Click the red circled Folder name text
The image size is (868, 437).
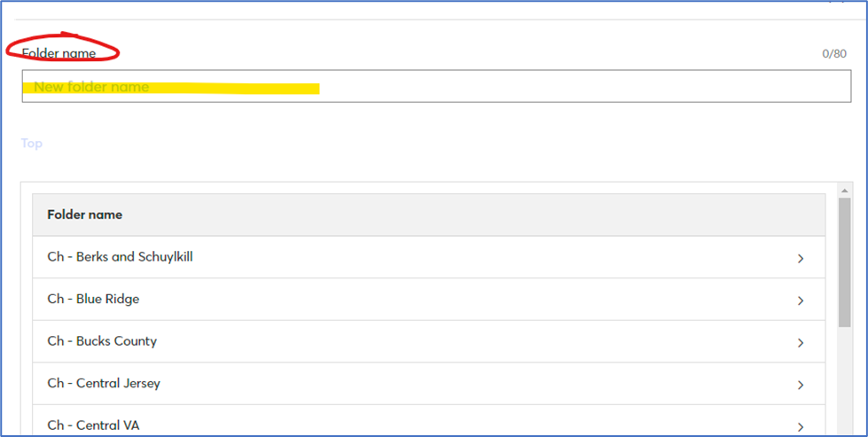point(59,54)
